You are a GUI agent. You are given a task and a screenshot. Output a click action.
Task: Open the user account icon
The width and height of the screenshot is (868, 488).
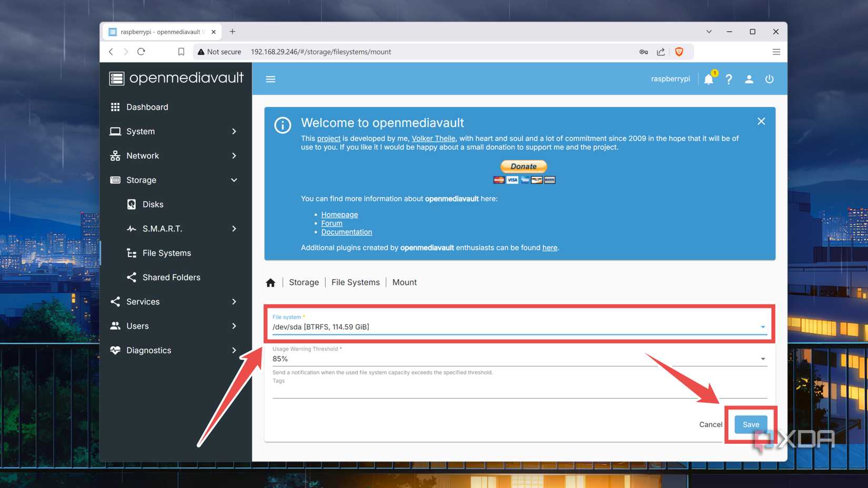coord(749,79)
